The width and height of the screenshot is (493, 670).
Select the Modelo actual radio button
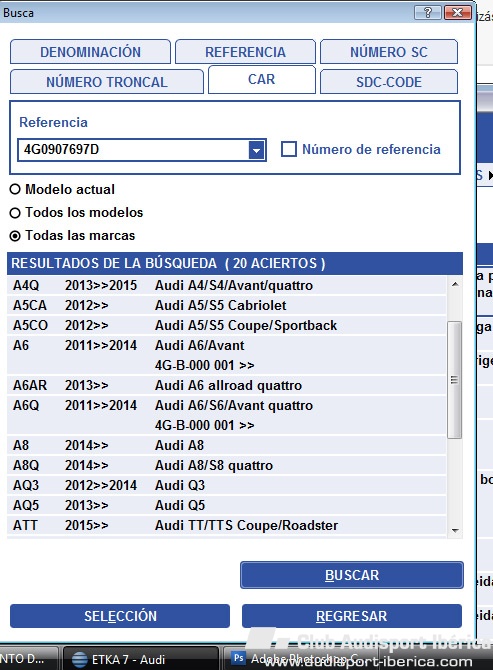pos(15,189)
